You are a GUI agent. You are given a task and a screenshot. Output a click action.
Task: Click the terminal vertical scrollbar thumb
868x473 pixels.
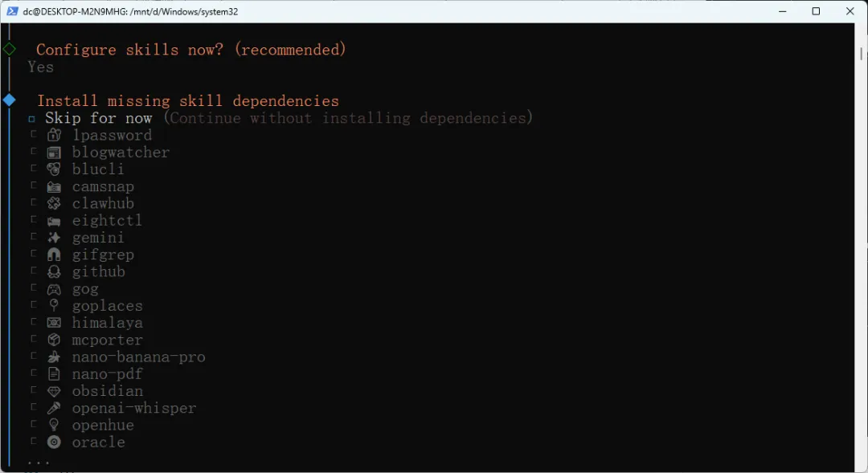[862, 54]
